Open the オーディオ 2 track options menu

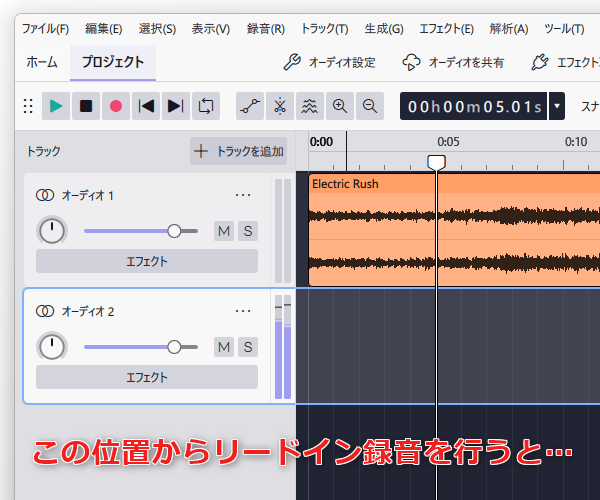(x=243, y=311)
